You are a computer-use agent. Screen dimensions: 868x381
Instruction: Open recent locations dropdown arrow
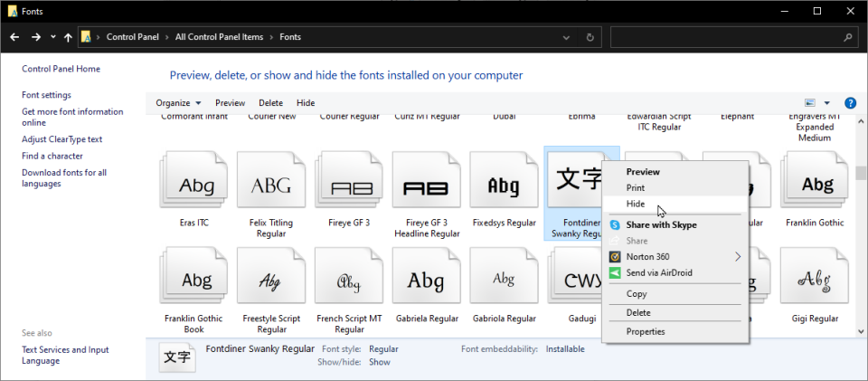53,37
